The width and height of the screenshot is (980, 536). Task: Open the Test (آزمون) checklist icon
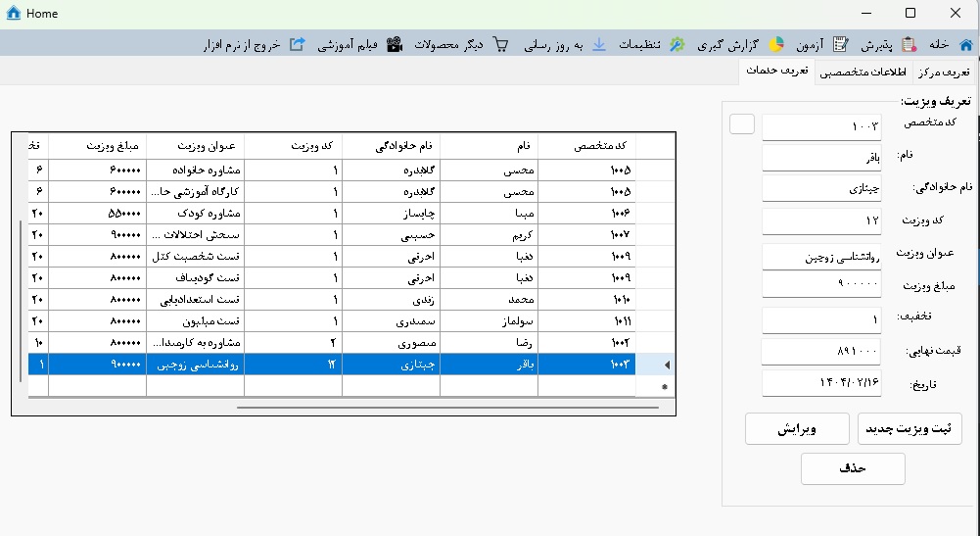839,44
